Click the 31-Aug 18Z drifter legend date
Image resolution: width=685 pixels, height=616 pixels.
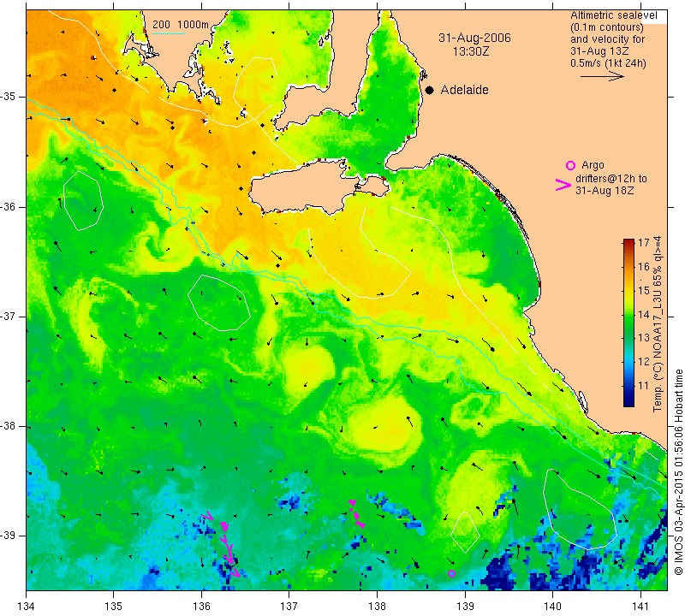tap(605, 190)
